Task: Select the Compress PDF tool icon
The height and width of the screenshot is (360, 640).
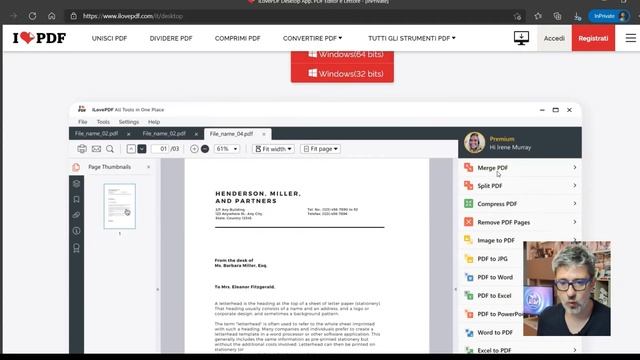Action: (469, 203)
